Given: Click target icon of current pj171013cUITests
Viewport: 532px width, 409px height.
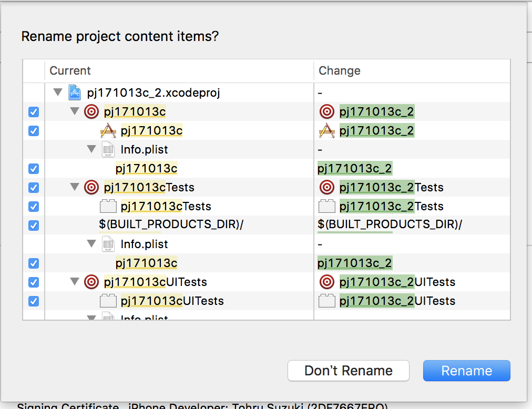Looking at the screenshot, I should 91,282.
